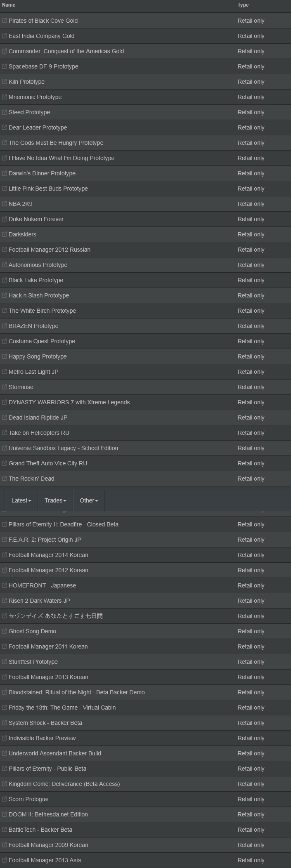Open external link icon for Kiln Prototype
This screenshot has width=291, height=868.
tap(4, 82)
